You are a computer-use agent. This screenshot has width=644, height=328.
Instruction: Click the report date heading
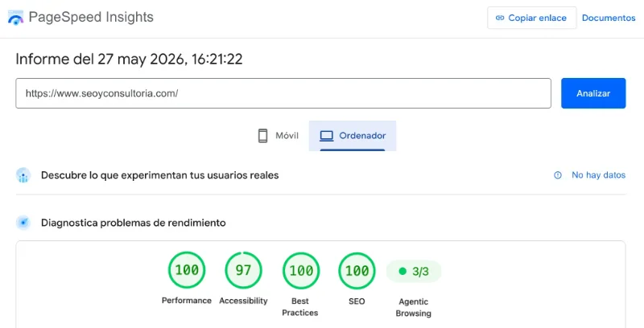pos(129,59)
